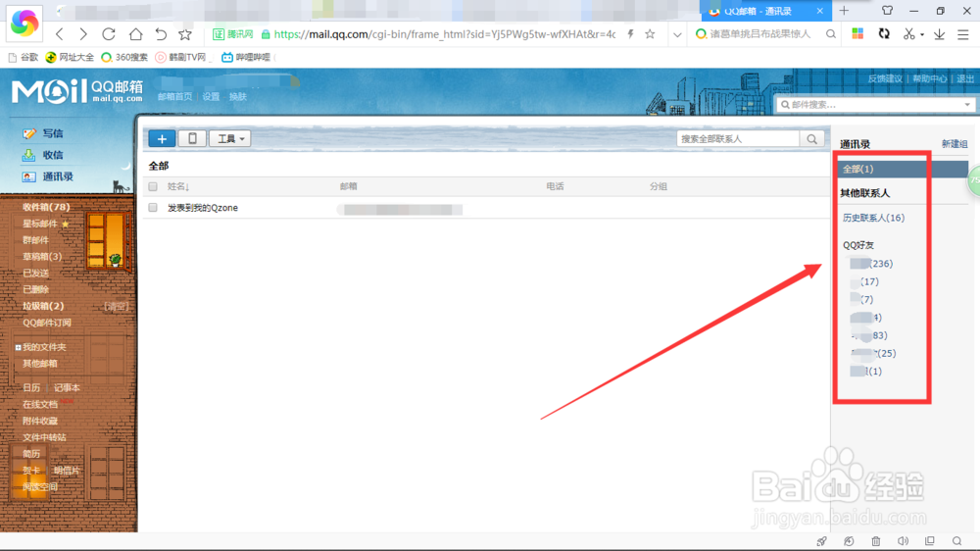Open the scissors tool dropdown arrow
The height and width of the screenshot is (551, 980).
(x=922, y=35)
